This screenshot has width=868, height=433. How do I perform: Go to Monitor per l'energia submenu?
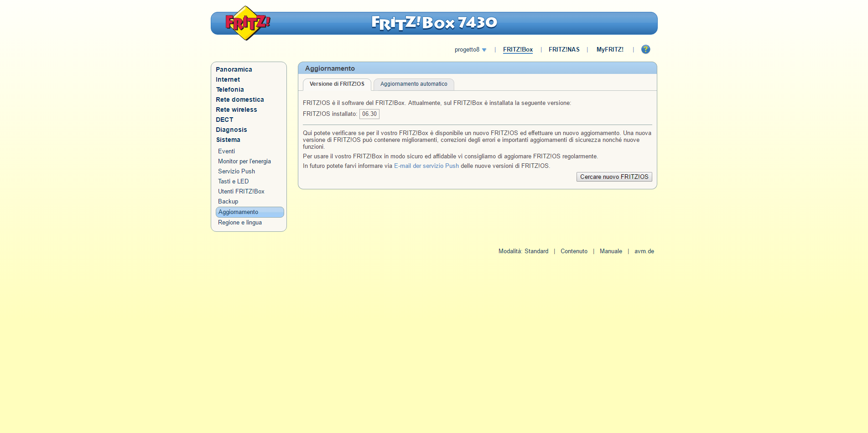[x=244, y=161]
